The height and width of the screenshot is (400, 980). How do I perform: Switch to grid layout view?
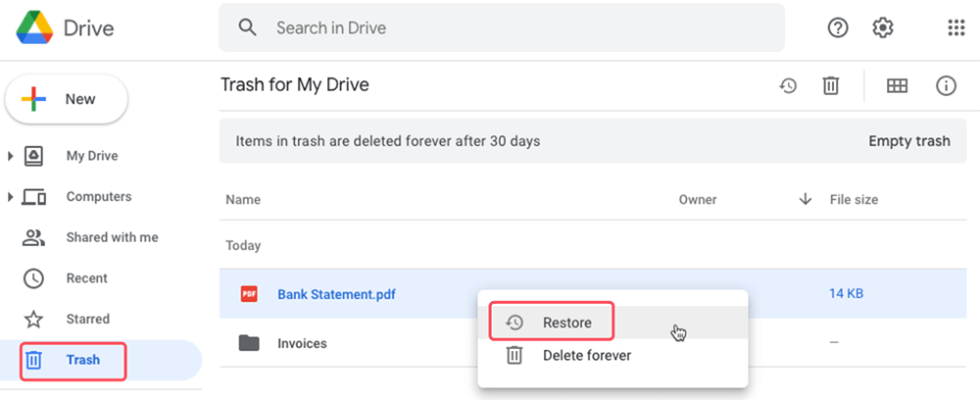click(897, 85)
